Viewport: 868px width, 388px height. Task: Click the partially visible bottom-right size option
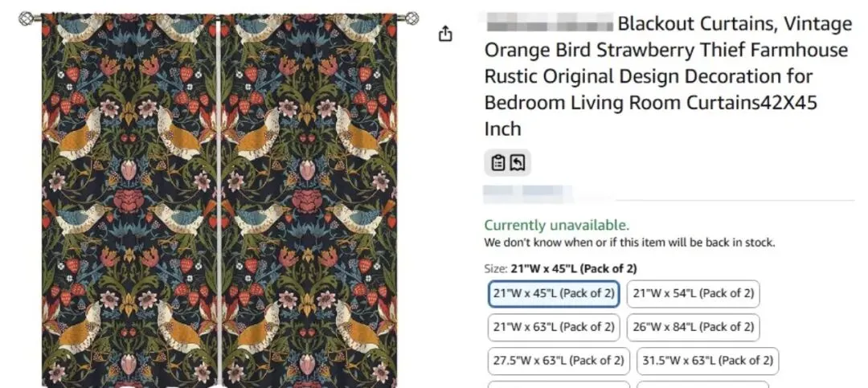[707, 384]
